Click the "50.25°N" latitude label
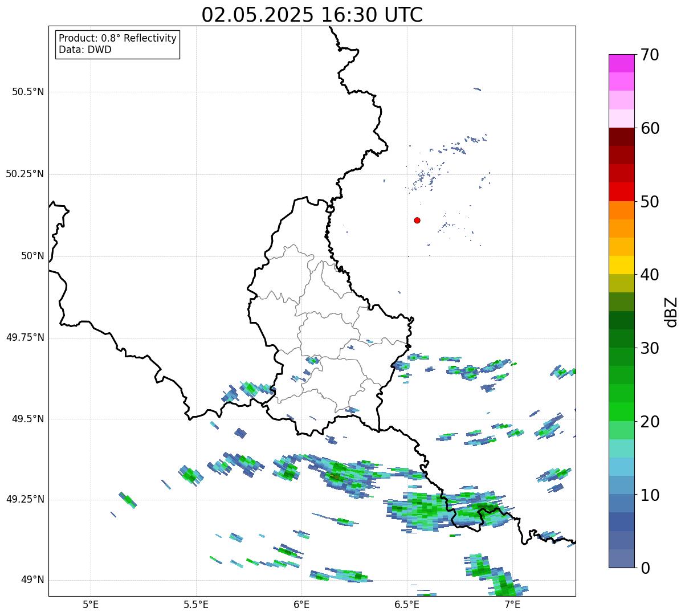Image resolution: width=685 pixels, height=616 pixels. click(25, 174)
